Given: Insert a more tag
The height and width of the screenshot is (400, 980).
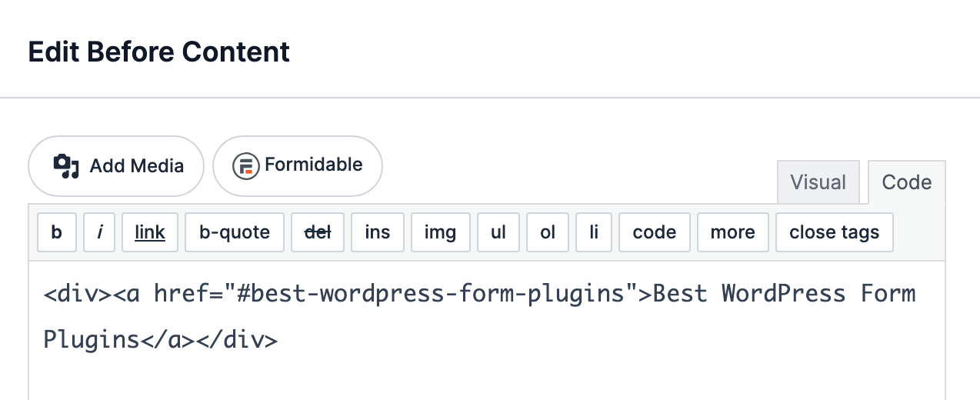Looking at the screenshot, I should (x=733, y=232).
